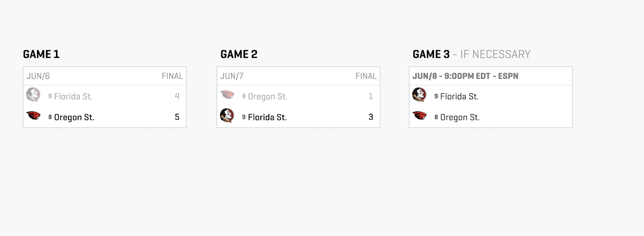Image resolution: width=644 pixels, height=236 pixels.
Task: Open Oregon St. team link in Game 2
Action: coord(268,96)
